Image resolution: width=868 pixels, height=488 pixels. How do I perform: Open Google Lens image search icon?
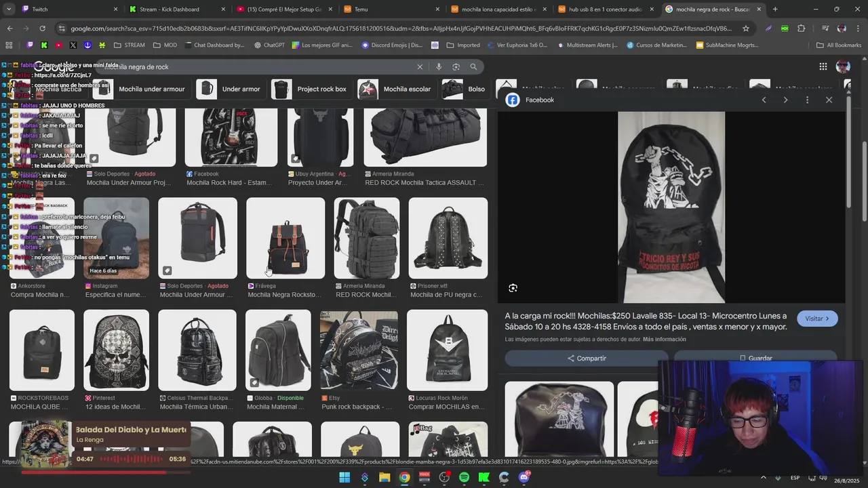pyautogui.click(x=456, y=66)
